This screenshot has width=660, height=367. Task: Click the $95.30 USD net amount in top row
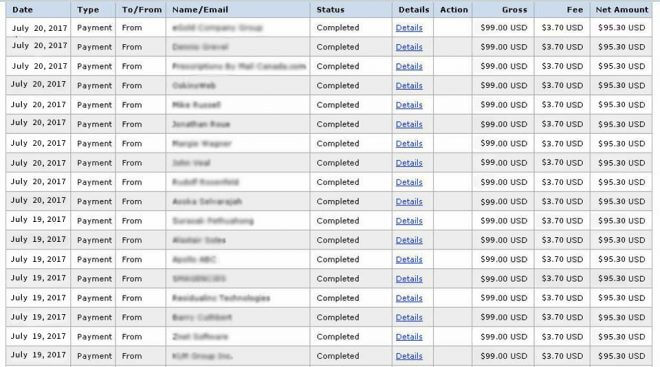[x=621, y=28]
